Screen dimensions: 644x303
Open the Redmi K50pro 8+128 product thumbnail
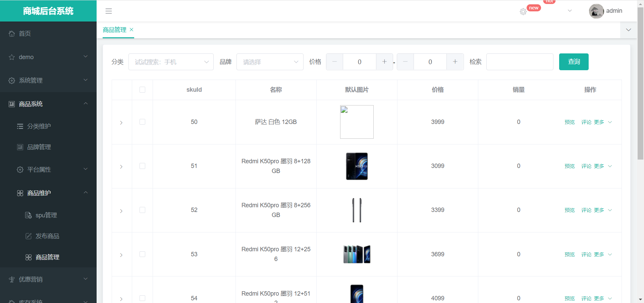(357, 166)
